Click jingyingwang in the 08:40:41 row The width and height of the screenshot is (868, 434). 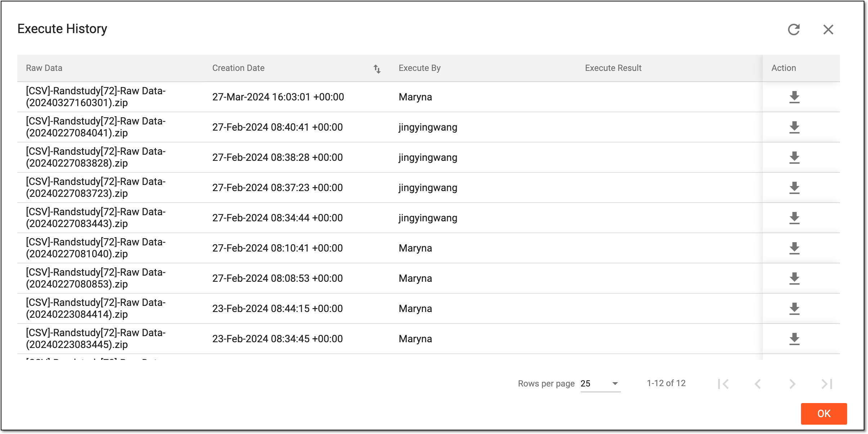tap(428, 127)
